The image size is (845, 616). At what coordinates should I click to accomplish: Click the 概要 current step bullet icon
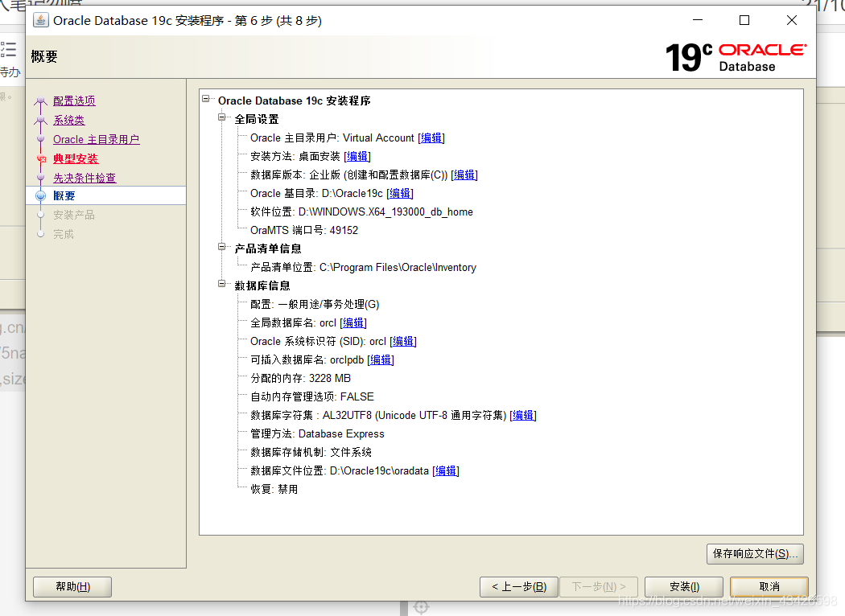pos(41,196)
